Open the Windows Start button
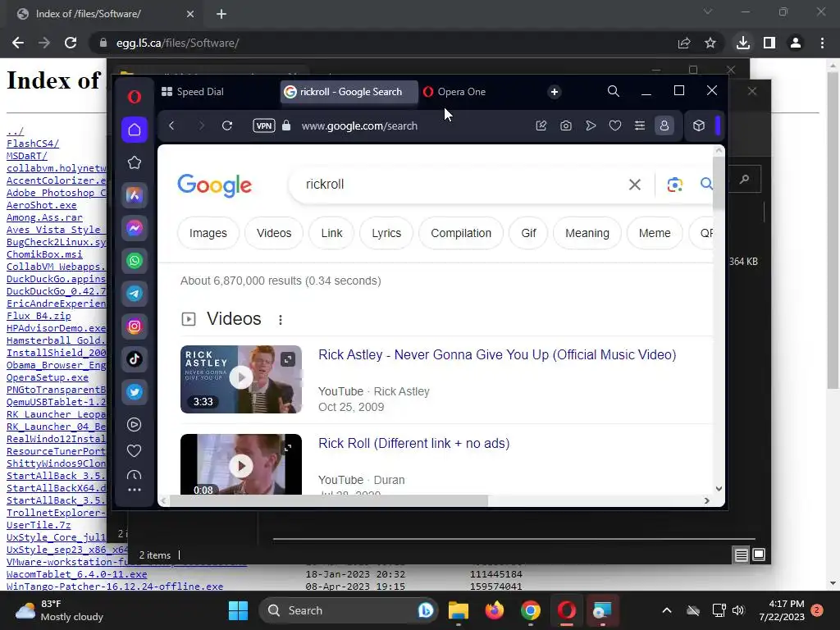This screenshot has height=630, width=840. (238, 610)
